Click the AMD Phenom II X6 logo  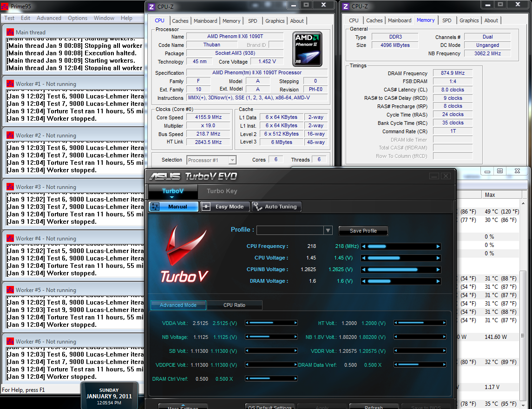pos(307,49)
